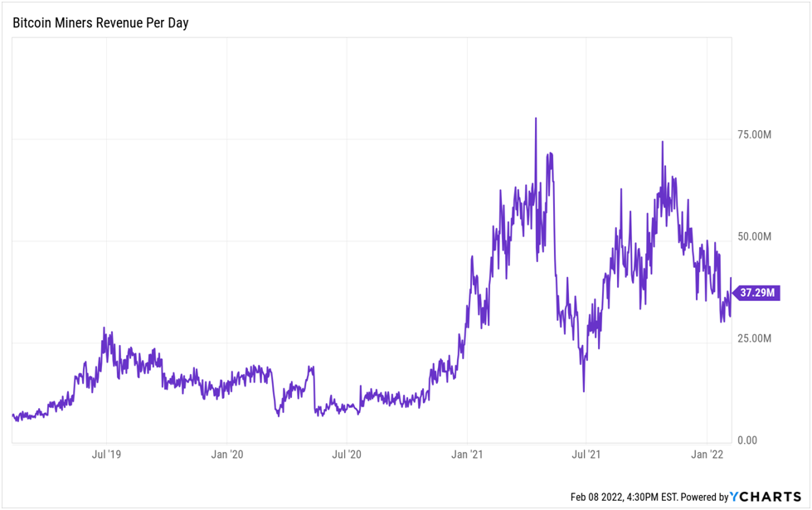Click the highest peak of the revenue line

pyautogui.click(x=536, y=119)
